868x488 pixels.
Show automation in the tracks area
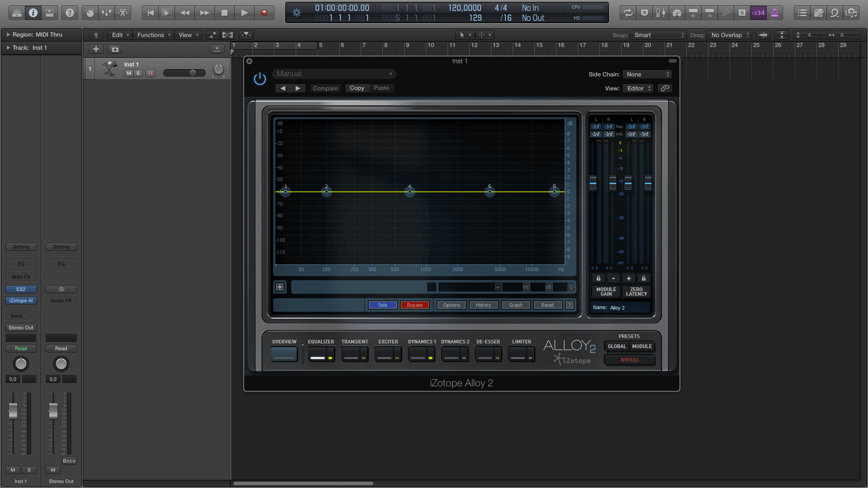[x=212, y=35]
